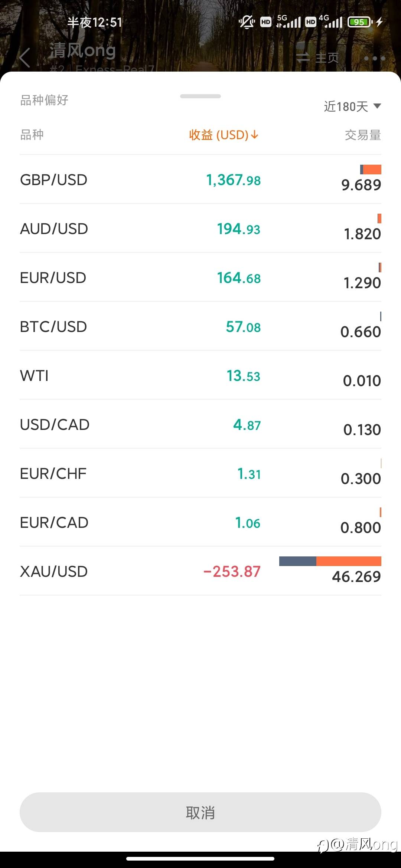Image resolution: width=401 pixels, height=868 pixels.
Task: Tap the 主页 homepage link
Action: coord(327,58)
